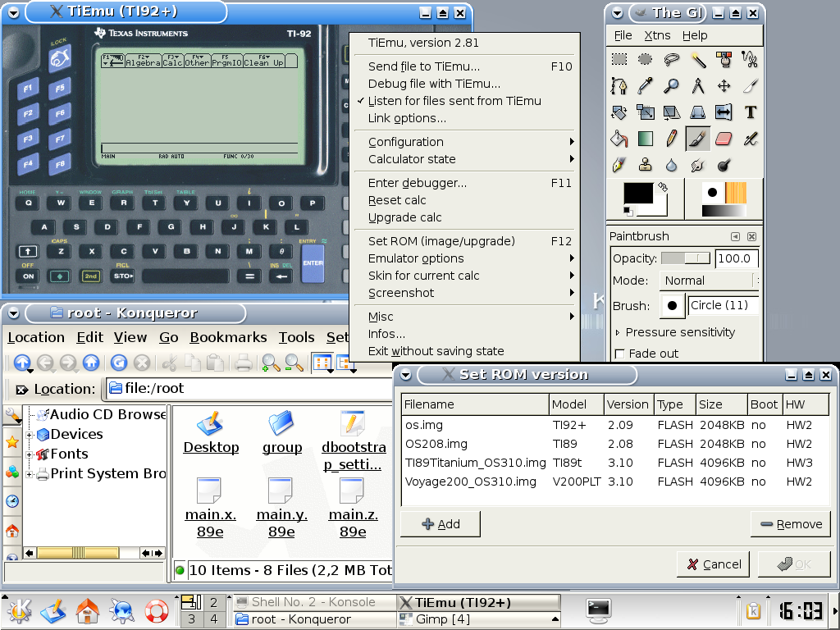Select the Zoom magnifier tool in GIMP toolbox
The width and height of the screenshot is (840, 630).
(x=672, y=85)
